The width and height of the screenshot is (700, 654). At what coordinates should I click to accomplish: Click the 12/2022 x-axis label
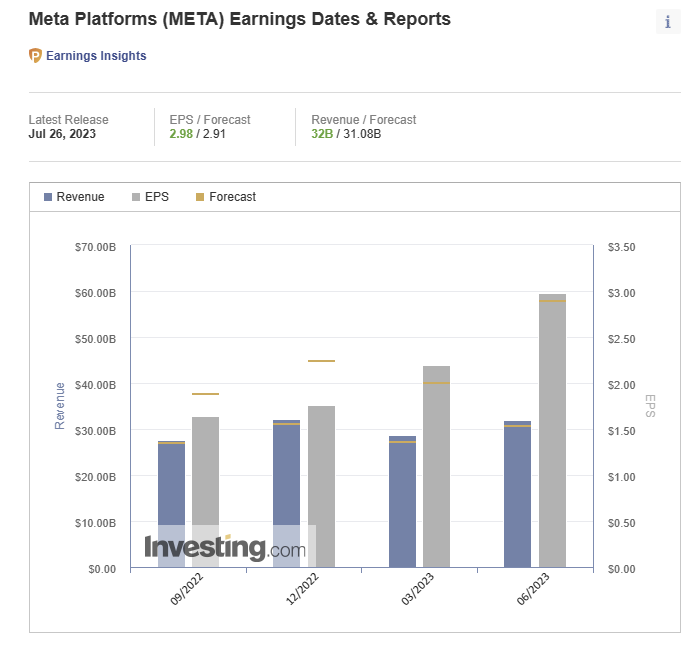(302, 589)
